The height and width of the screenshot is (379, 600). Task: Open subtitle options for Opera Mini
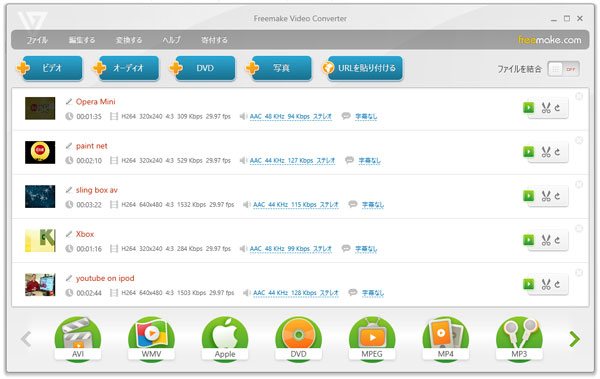point(366,116)
